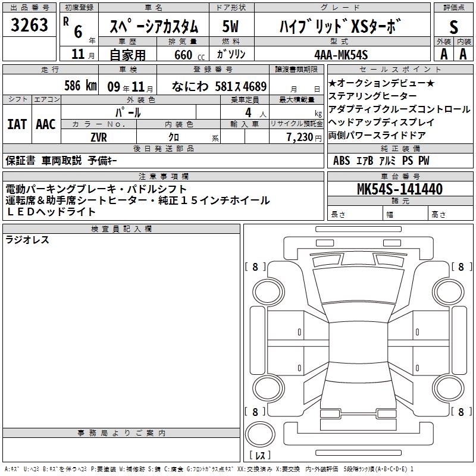Screen dimensions: 476x476
Task: Click the sales point "両側パワースライドドア"
Action: [377, 135]
